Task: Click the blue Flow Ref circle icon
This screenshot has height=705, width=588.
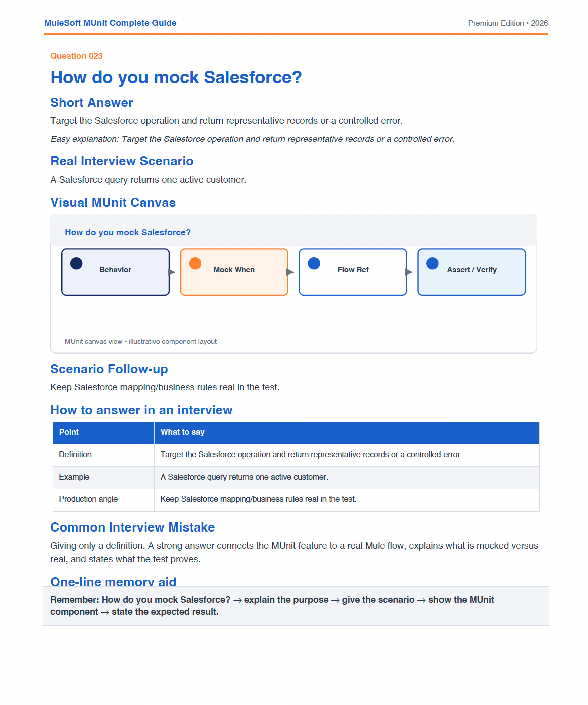Action: [x=314, y=263]
